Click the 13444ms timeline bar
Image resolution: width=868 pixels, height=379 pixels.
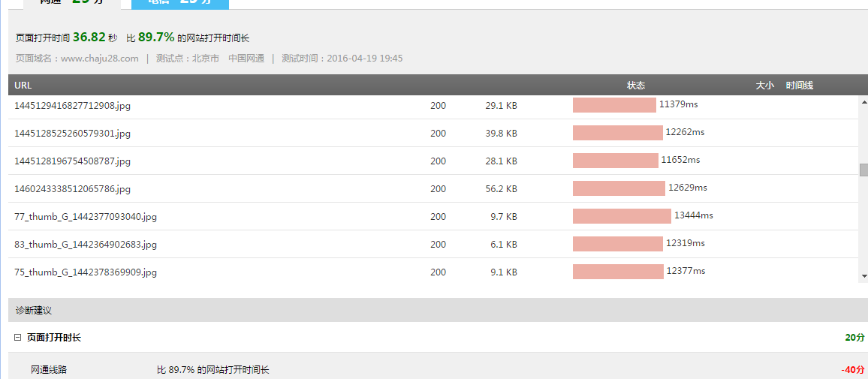tap(622, 216)
